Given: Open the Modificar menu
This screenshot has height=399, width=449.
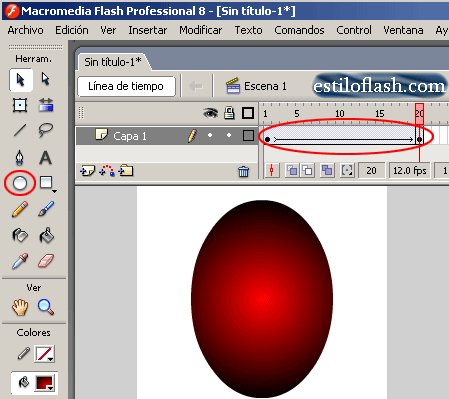Looking at the screenshot, I should (x=201, y=30).
